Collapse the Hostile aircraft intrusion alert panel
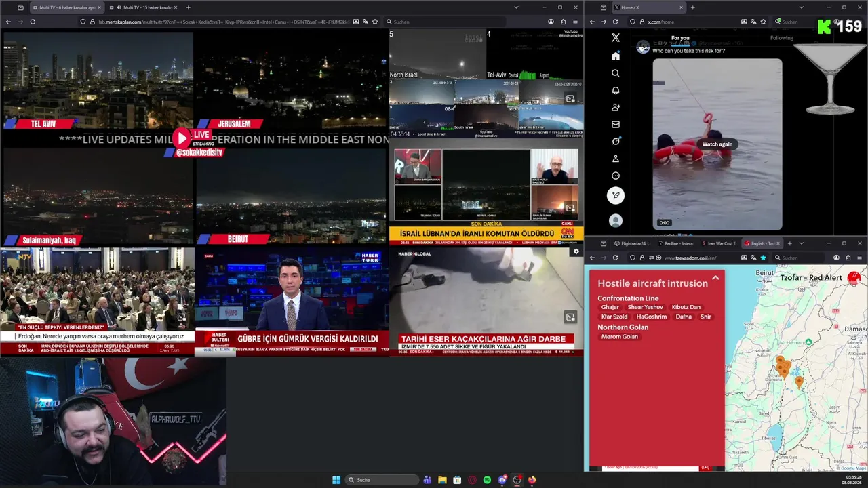The image size is (868, 488). tap(715, 278)
